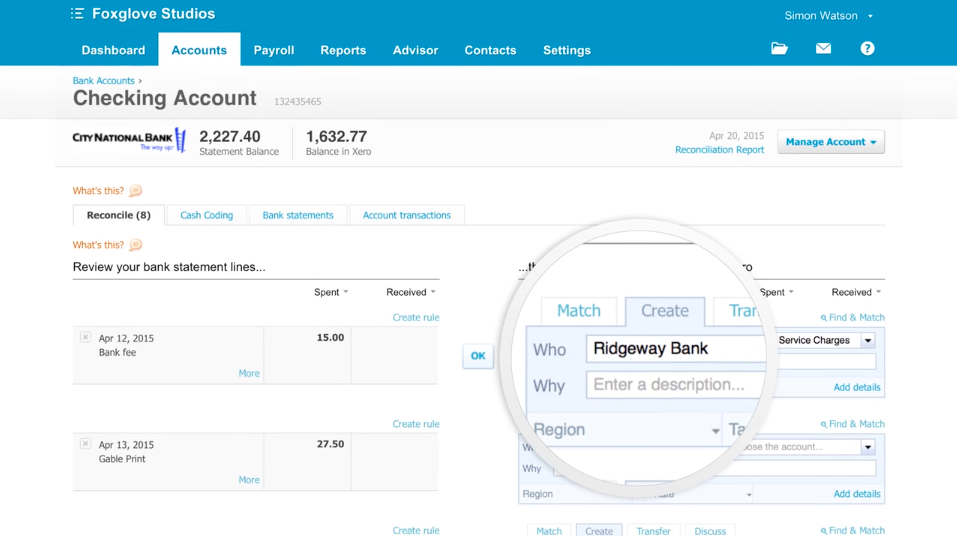Click the 2,227.40 Statement Balance figure

229,137
